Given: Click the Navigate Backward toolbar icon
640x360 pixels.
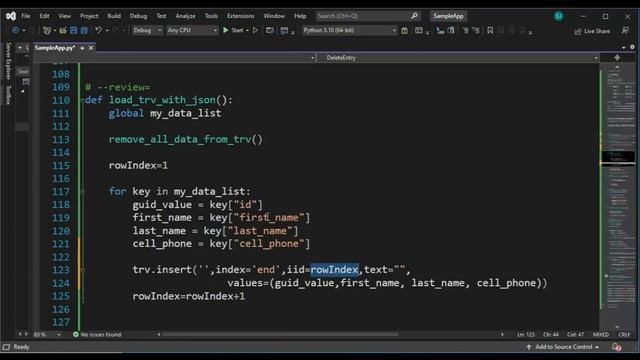Looking at the screenshot, I should tap(15, 30).
